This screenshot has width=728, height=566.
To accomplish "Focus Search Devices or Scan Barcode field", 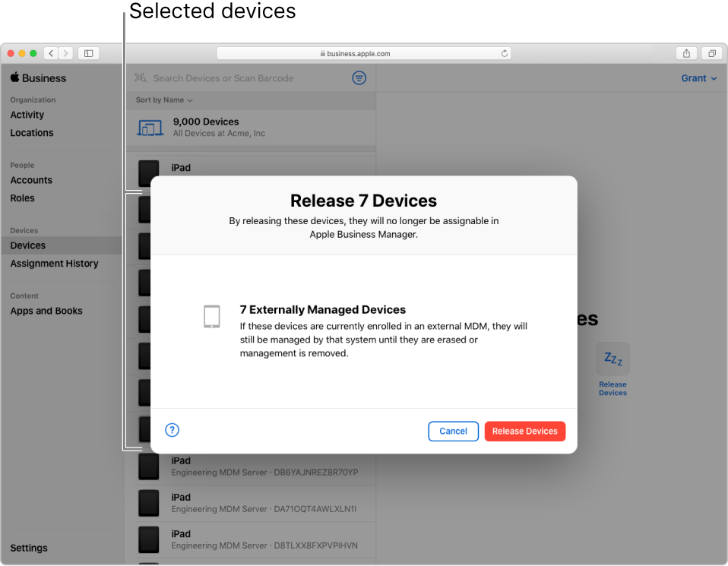I will (x=223, y=78).
